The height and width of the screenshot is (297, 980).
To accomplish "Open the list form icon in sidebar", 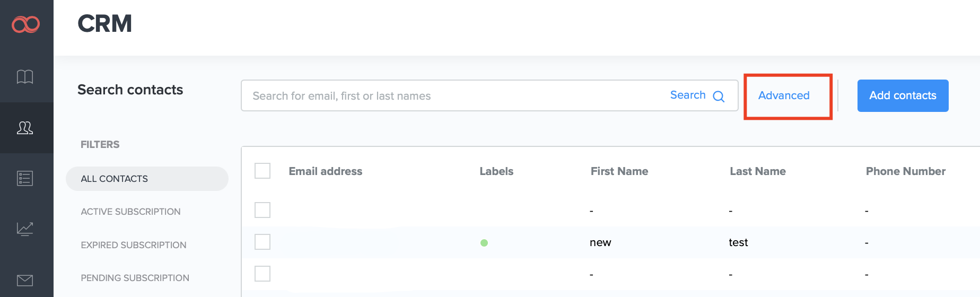I will coord(25,178).
